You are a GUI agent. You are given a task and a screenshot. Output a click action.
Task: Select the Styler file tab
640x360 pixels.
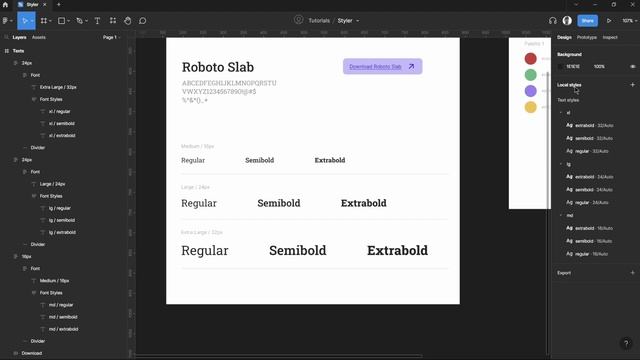click(32, 4)
